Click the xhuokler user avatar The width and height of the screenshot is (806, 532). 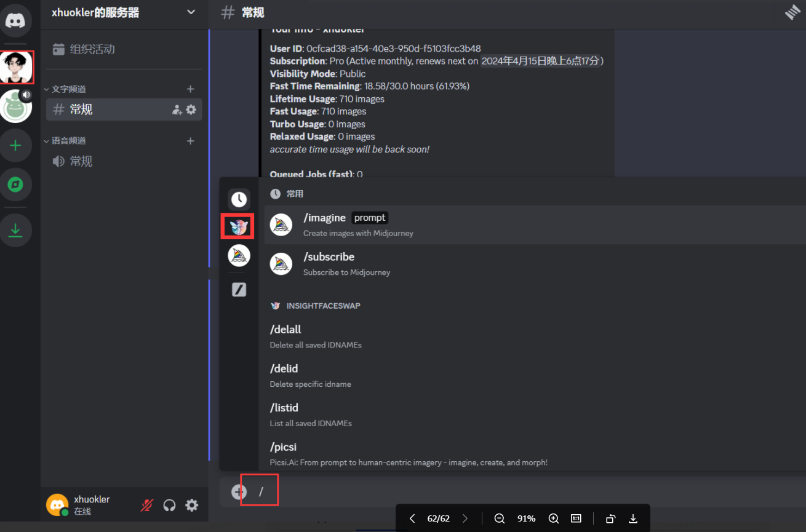tap(57, 505)
